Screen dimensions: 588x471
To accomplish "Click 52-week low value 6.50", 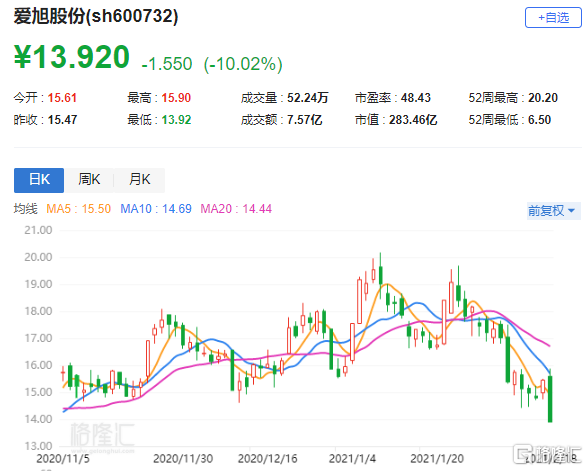I will click(540, 120).
